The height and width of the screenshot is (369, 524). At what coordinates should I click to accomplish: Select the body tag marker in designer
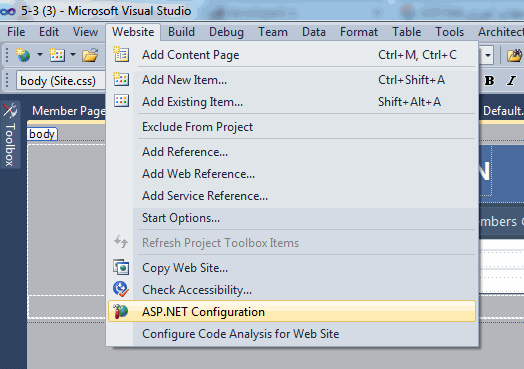point(42,134)
